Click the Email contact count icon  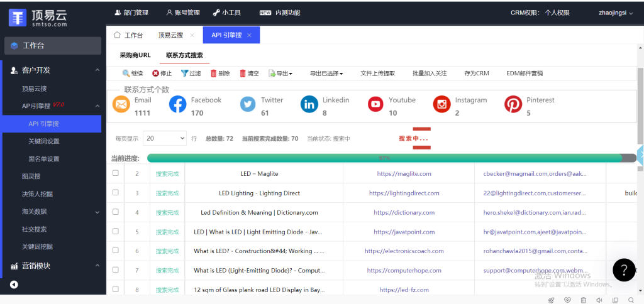tap(121, 105)
